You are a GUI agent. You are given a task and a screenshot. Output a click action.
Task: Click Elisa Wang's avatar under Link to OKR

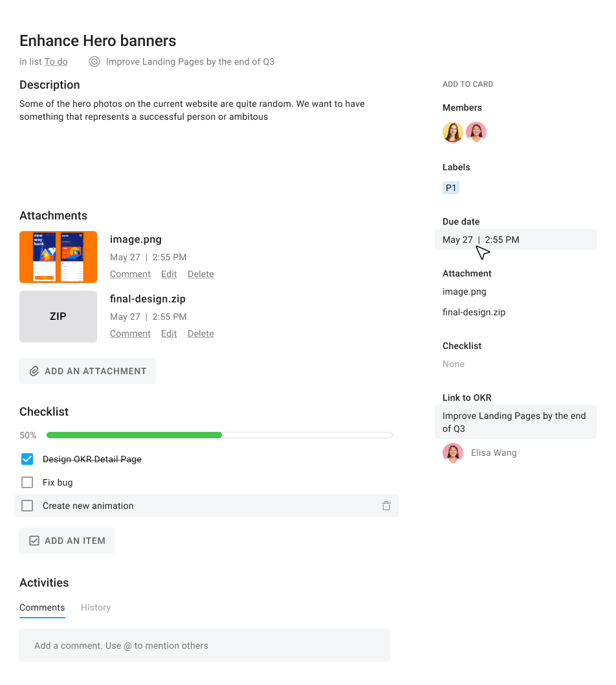coord(453,453)
